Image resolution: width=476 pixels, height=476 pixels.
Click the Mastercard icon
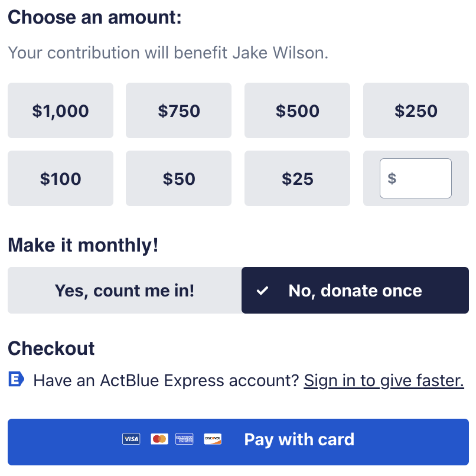[158, 439]
